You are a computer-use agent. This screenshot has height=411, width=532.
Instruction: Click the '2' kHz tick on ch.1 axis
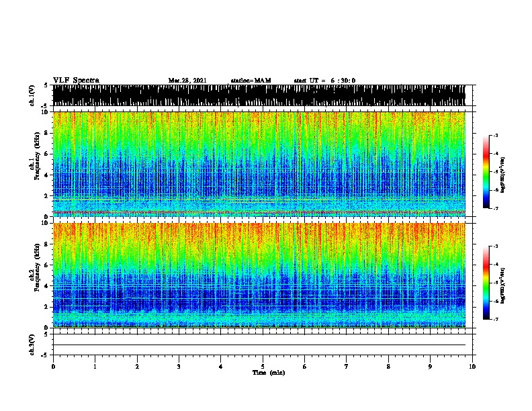[47, 196]
